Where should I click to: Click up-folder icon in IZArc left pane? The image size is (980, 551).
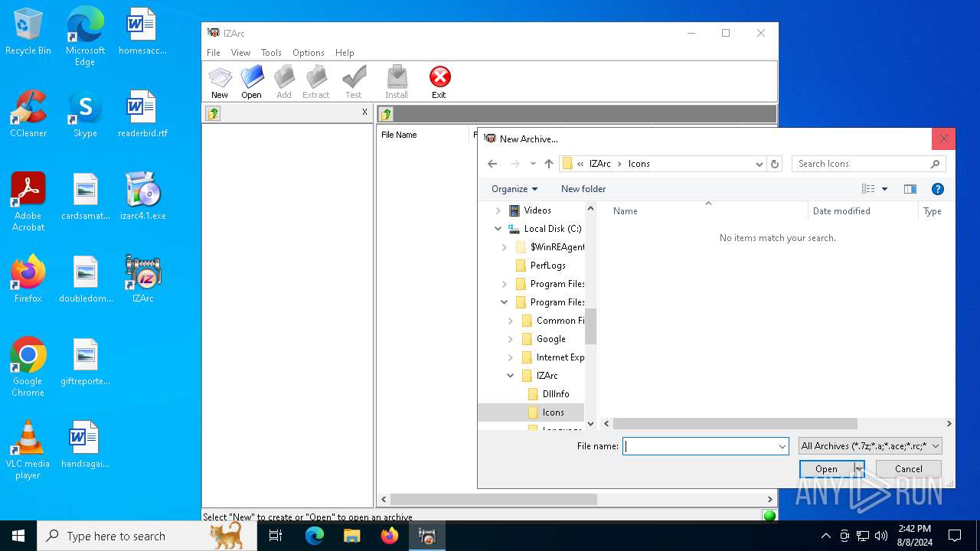coord(213,113)
